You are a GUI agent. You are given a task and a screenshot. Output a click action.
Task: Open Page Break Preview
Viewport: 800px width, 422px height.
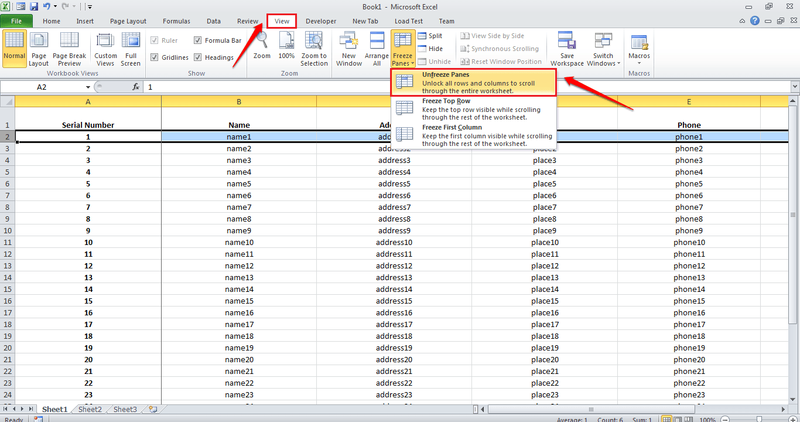pyautogui.click(x=69, y=48)
